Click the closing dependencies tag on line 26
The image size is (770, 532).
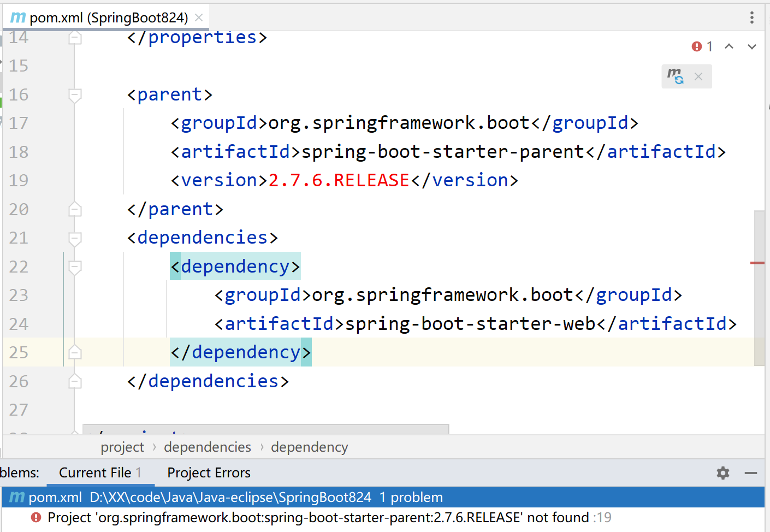pyautogui.click(x=208, y=381)
